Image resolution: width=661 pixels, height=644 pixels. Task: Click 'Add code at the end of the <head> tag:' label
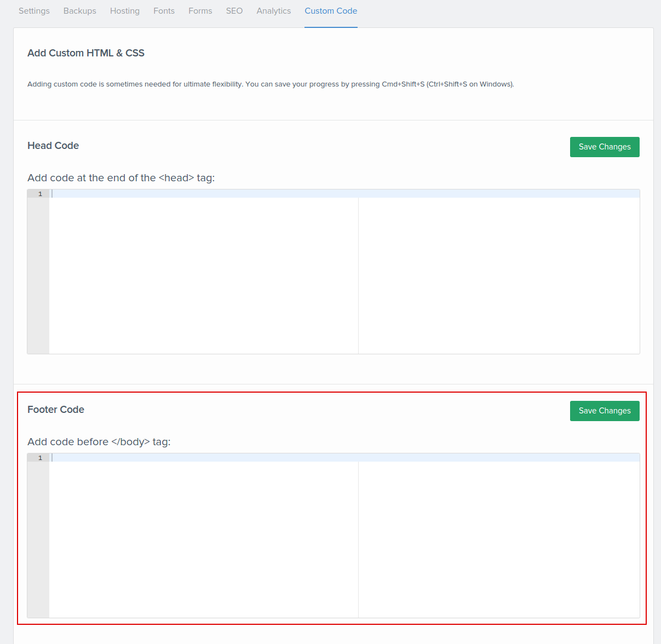121,178
